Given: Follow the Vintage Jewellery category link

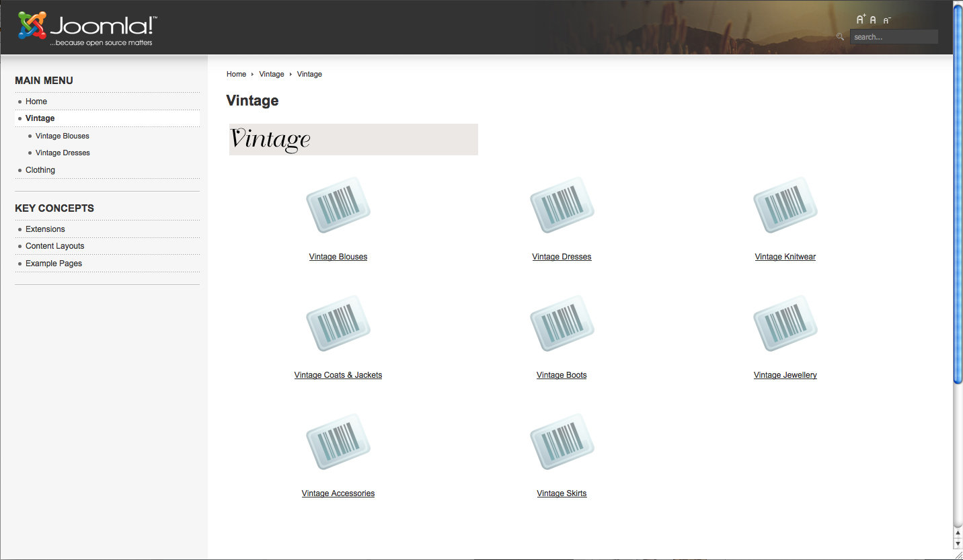Looking at the screenshot, I should (x=785, y=375).
